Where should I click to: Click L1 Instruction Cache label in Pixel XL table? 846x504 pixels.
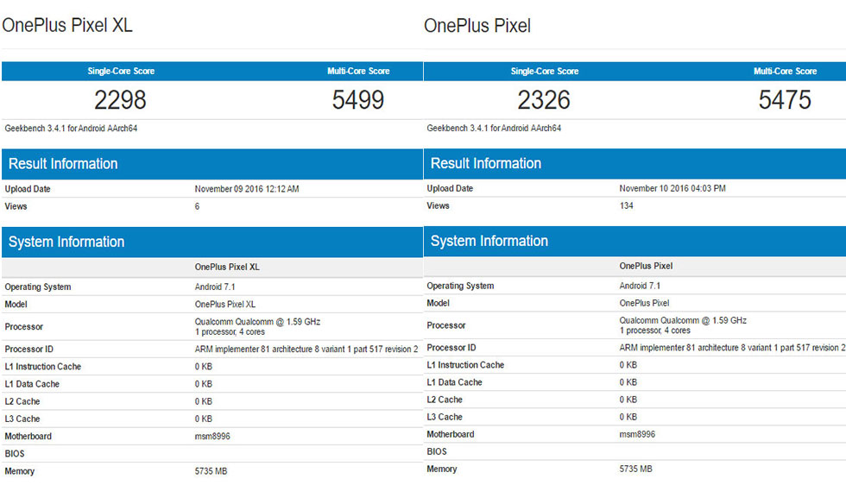[x=43, y=367]
